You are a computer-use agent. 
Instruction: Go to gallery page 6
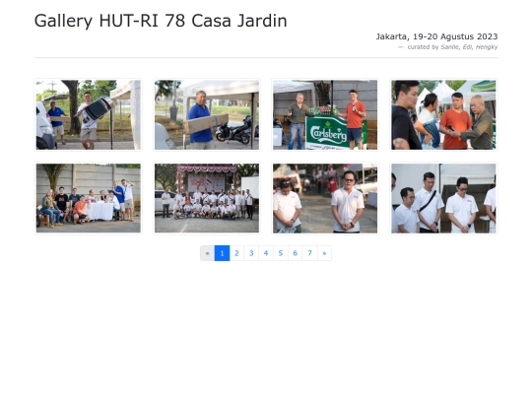(x=296, y=253)
